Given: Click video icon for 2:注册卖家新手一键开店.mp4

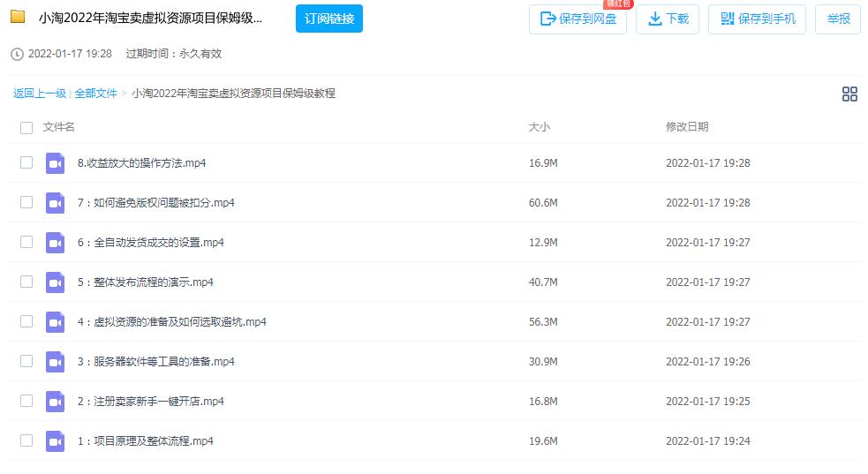Looking at the screenshot, I should click(55, 403).
